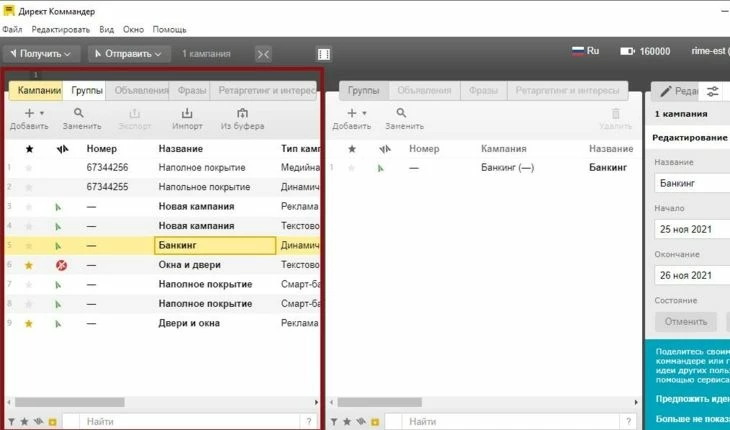Open Ретаргетинг и интересы tab in left panel
Screen dimensions: 730x430
click(x=264, y=90)
